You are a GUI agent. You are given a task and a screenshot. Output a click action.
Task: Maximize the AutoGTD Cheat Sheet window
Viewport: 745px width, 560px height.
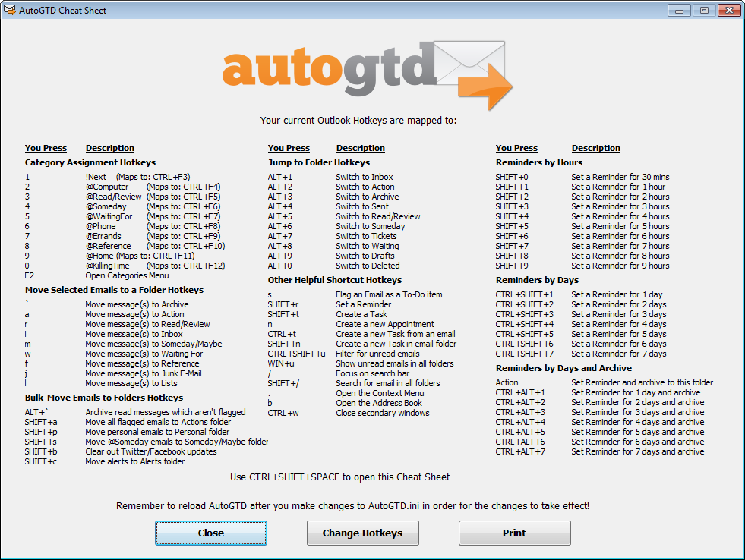pos(704,10)
